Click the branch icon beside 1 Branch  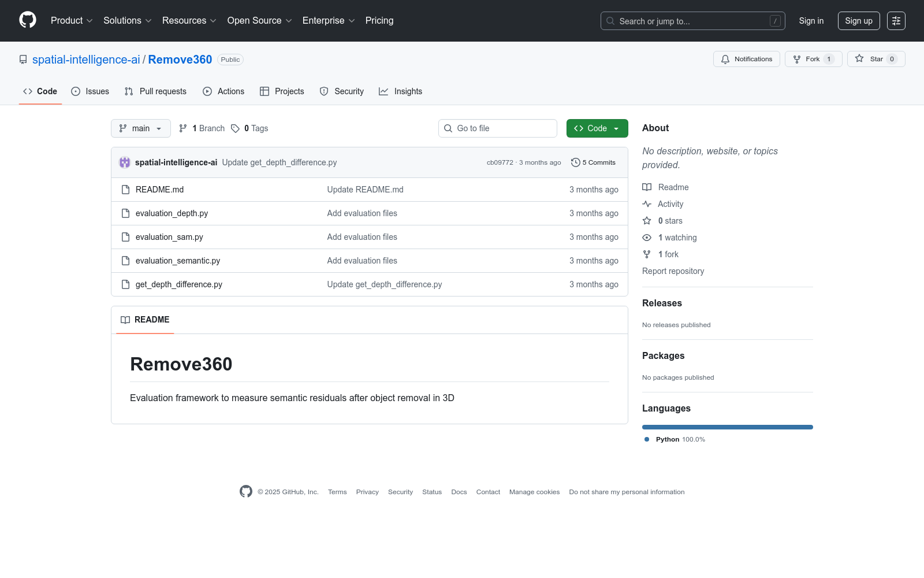(x=183, y=128)
